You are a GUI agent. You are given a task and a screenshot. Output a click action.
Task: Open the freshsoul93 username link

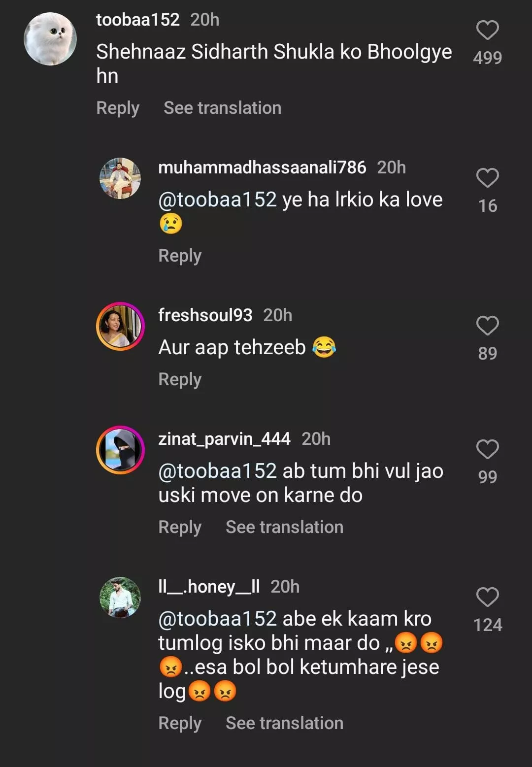pyautogui.click(x=205, y=315)
